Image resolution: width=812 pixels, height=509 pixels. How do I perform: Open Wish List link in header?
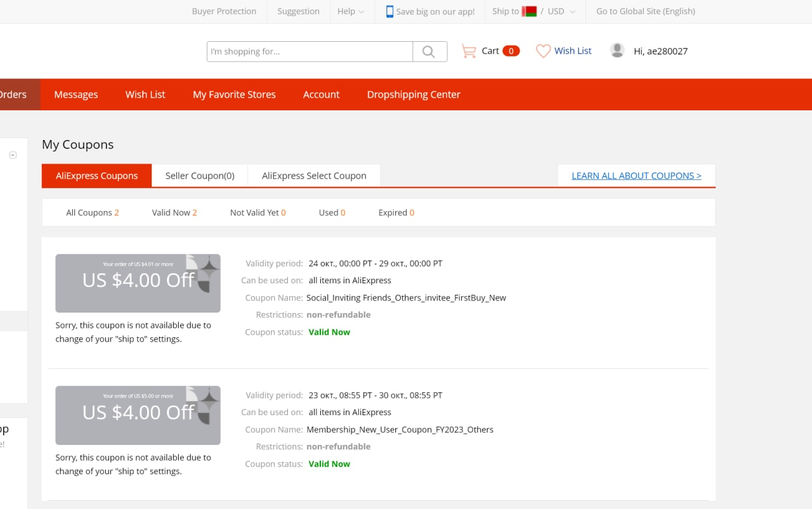click(573, 51)
